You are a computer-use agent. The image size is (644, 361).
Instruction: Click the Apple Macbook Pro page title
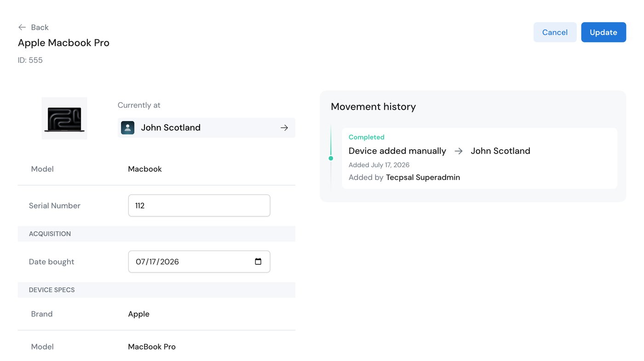click(x=63, y=43)
